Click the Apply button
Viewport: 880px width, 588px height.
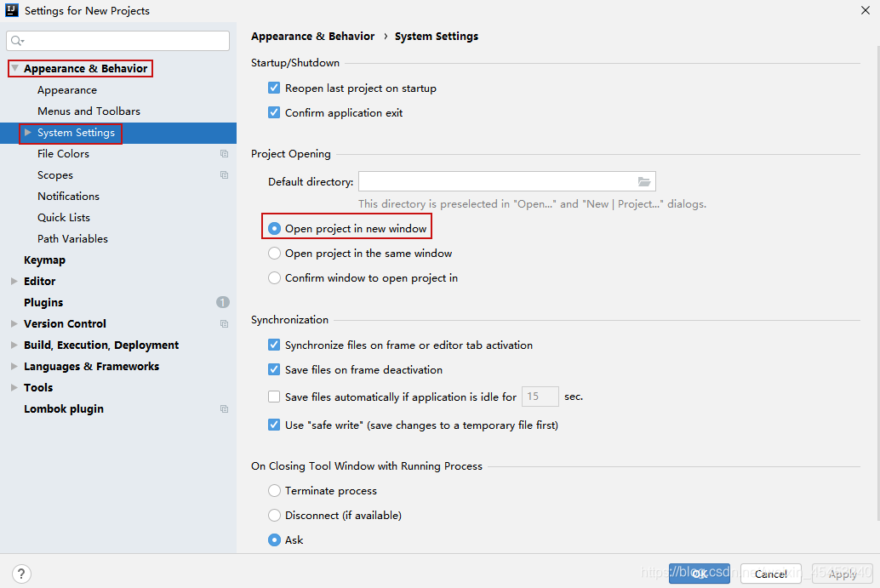[843, 574]
